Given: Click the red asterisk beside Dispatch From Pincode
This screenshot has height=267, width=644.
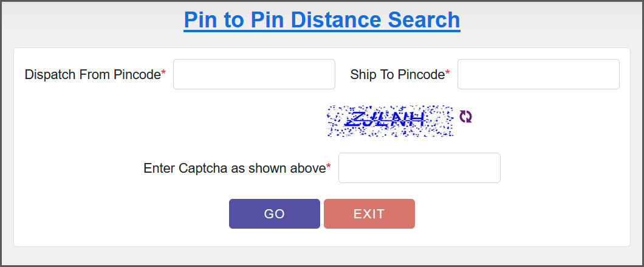Looking at the screenshot, I should click(x=163, y=74).
